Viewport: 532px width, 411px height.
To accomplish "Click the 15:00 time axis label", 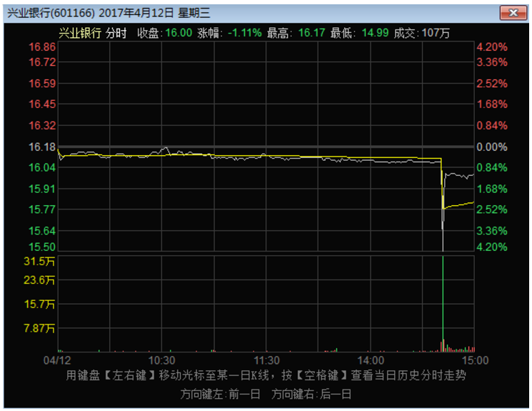I will tap(475, 360).
